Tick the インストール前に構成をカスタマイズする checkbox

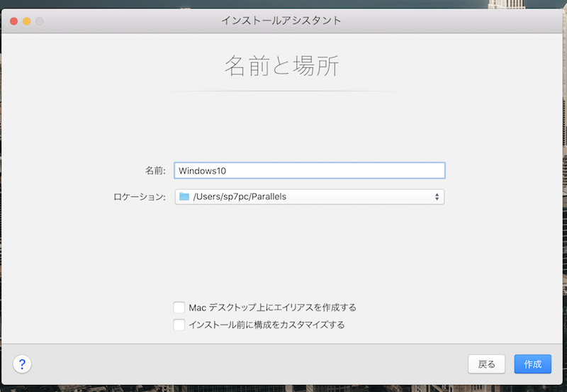[x=179, y=325]
